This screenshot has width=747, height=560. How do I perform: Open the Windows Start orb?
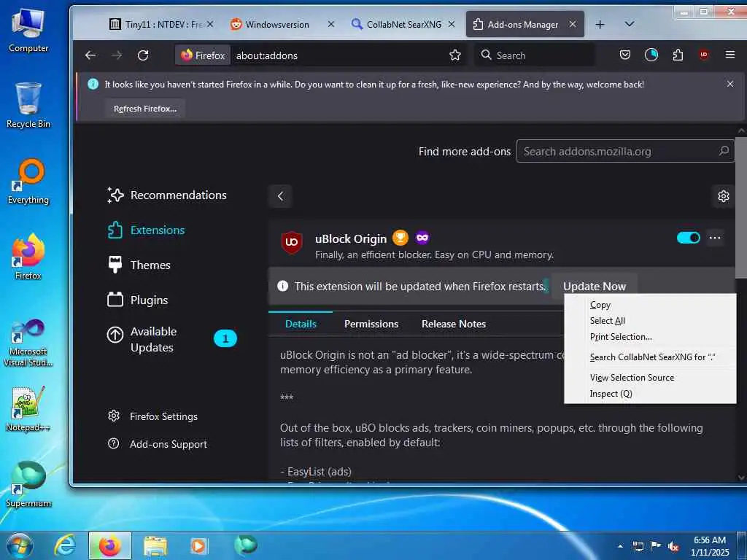(20, 545)
